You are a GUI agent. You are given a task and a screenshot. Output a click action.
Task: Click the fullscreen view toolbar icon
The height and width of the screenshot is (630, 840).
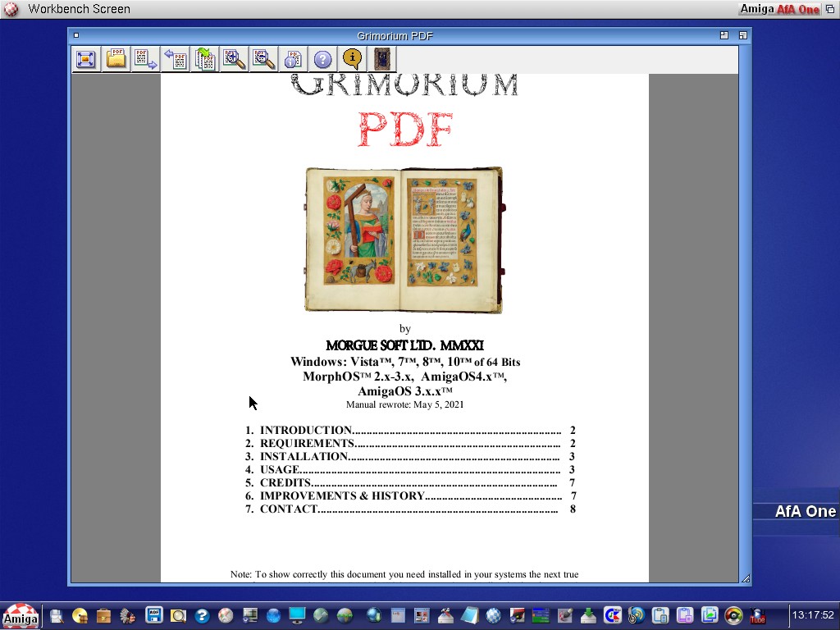coord(86,59)
